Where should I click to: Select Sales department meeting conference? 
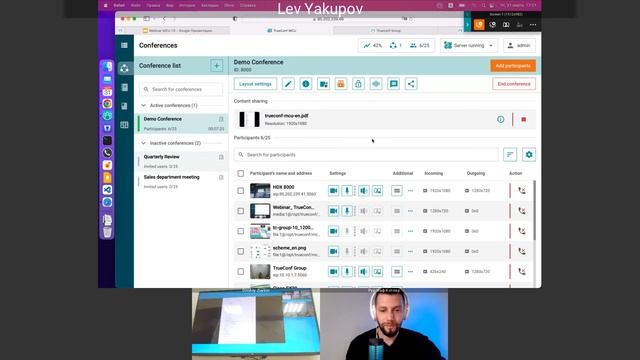(x=182, y=182)
